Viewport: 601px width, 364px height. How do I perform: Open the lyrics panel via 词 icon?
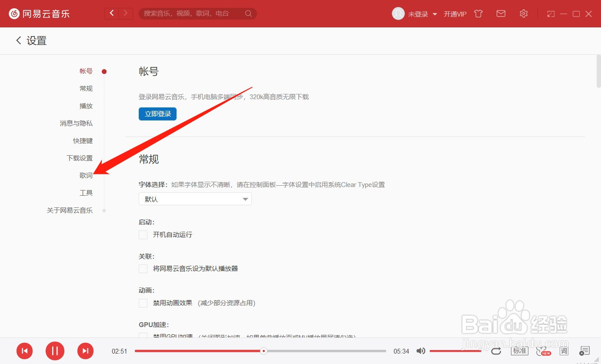564,351
